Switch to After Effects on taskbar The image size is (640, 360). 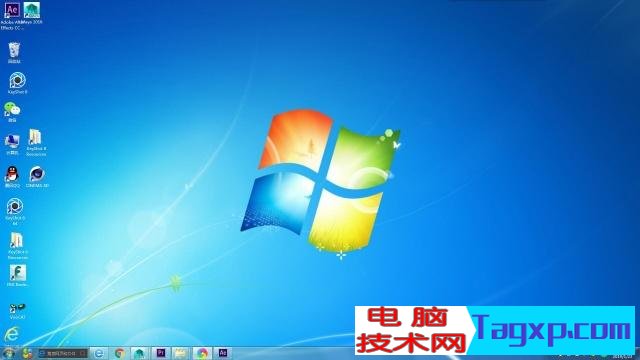pyautogui.click(x=222, y=353)
